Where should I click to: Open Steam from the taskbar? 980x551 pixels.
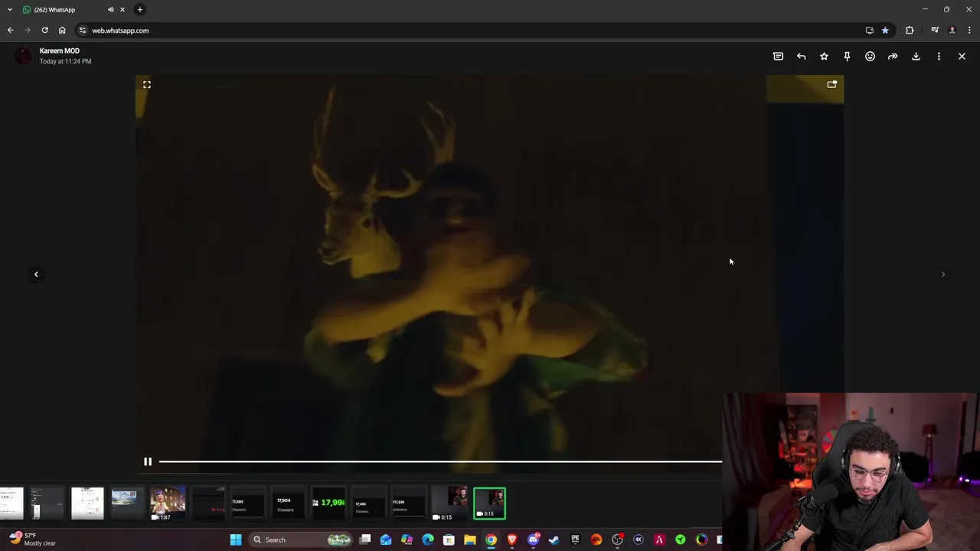[x=554, y=540]
